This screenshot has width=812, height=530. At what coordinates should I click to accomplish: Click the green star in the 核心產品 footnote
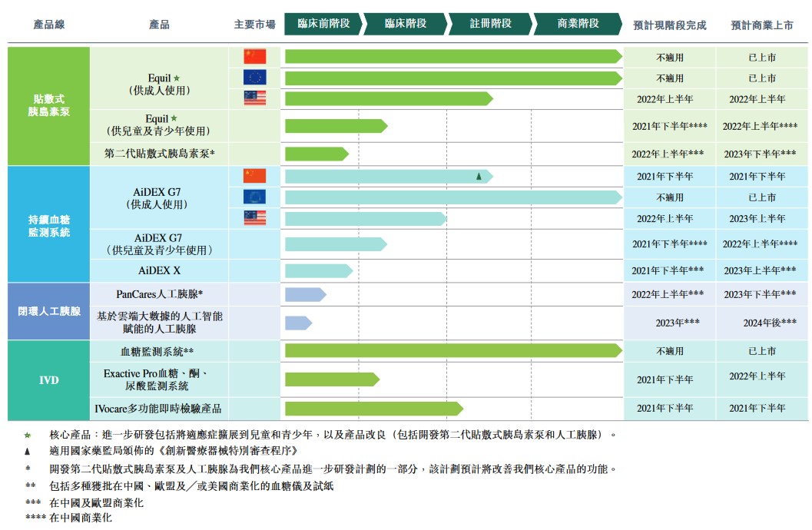tap(28, 436)
